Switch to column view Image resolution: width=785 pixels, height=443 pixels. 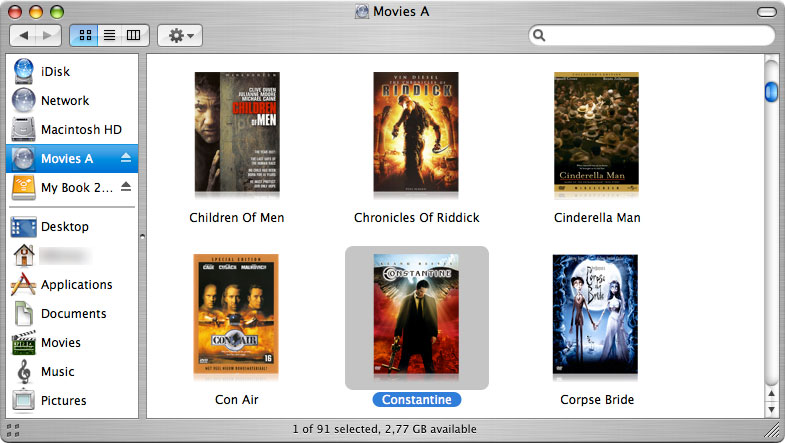[134, 36]
